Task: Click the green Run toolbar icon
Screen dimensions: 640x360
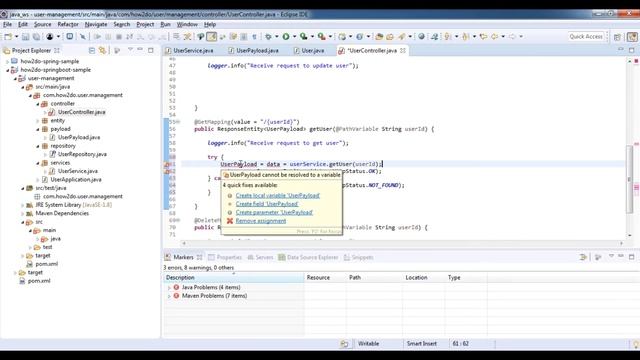Action: click(x=286, y=37)
